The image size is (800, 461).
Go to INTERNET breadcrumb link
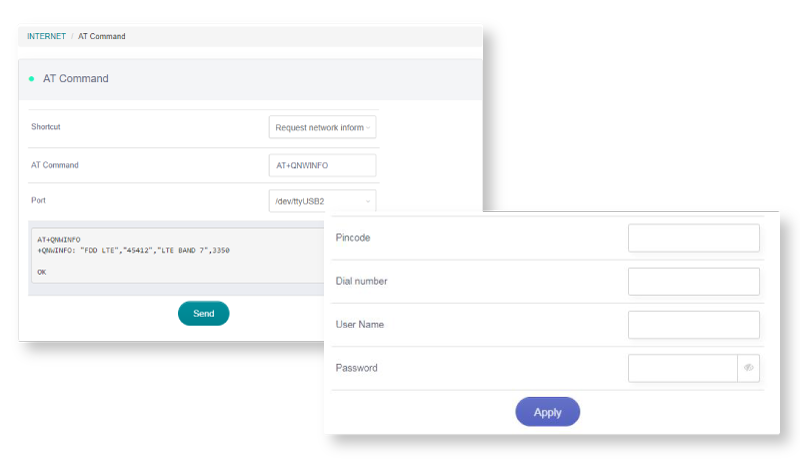[46, 37]
